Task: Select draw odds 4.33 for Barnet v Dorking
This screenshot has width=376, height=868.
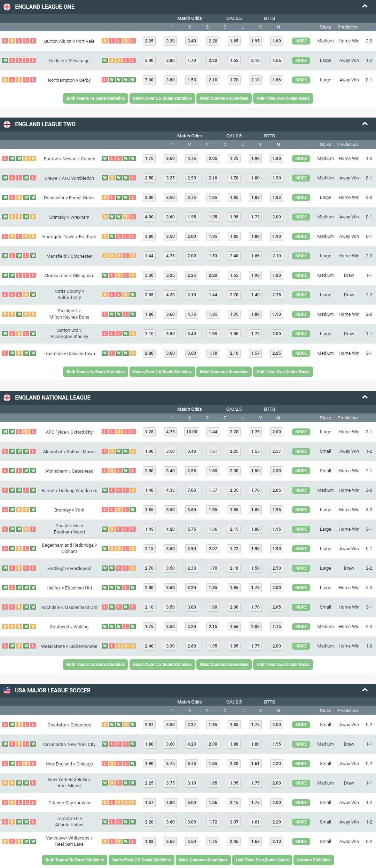Action: coord(171,490)
